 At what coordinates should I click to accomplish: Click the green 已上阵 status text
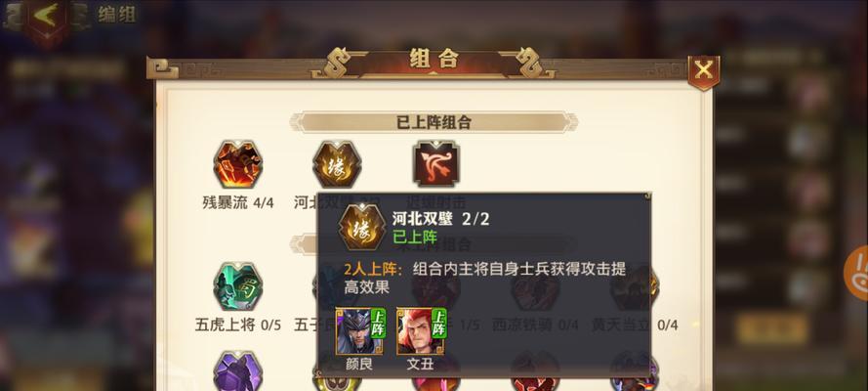(x=415, y=237)
